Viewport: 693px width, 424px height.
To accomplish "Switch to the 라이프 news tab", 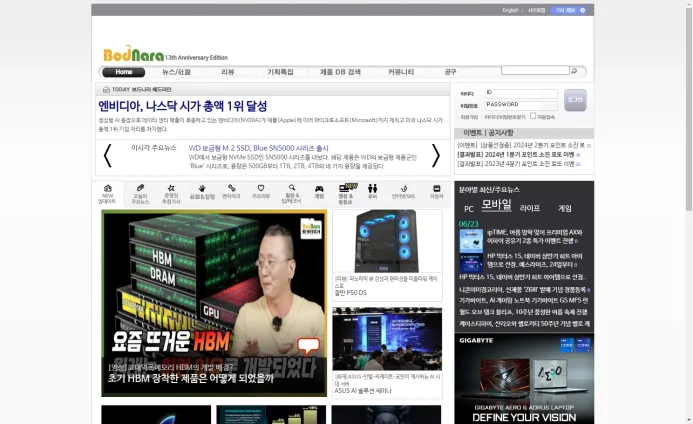I will pyautogui.click(x=530, y=208).
